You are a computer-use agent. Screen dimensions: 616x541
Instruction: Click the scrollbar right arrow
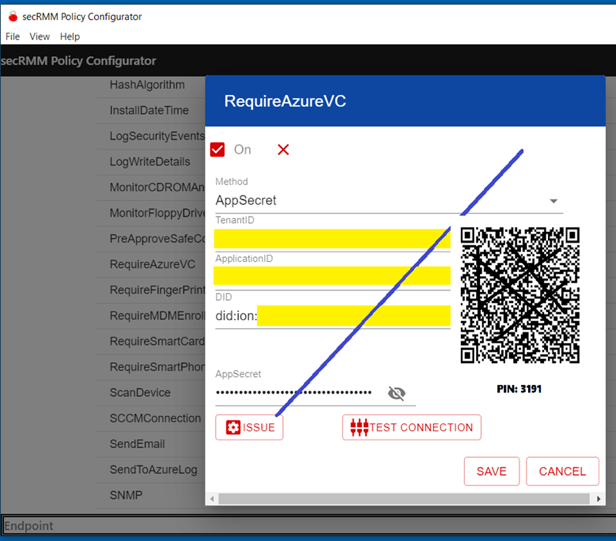pos(598,499)
